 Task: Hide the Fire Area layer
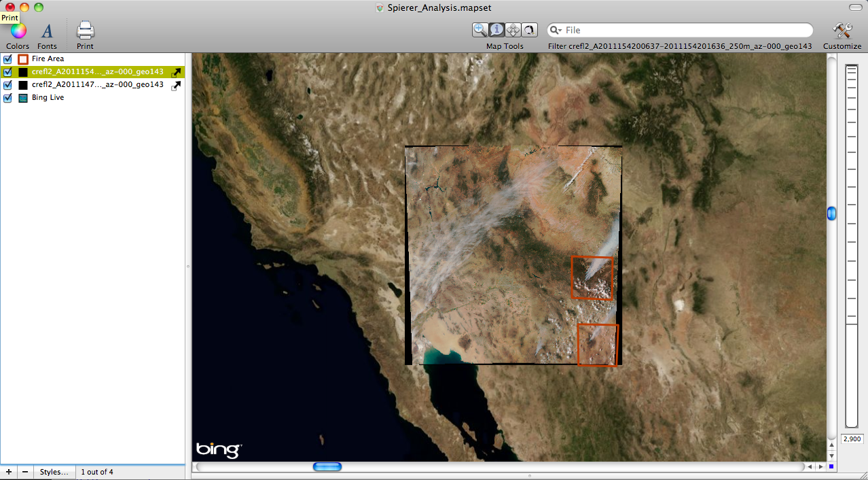coord(7,58)
